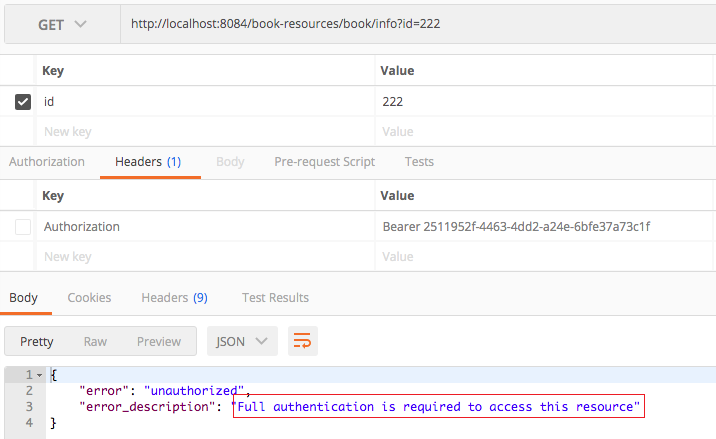716x439 pixels.
Task: Open the Test Results tab
Action: 275,298
